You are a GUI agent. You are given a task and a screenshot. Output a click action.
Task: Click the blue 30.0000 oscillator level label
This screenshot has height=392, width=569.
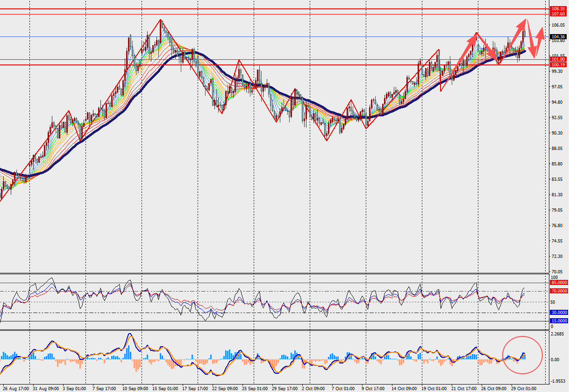559,312
